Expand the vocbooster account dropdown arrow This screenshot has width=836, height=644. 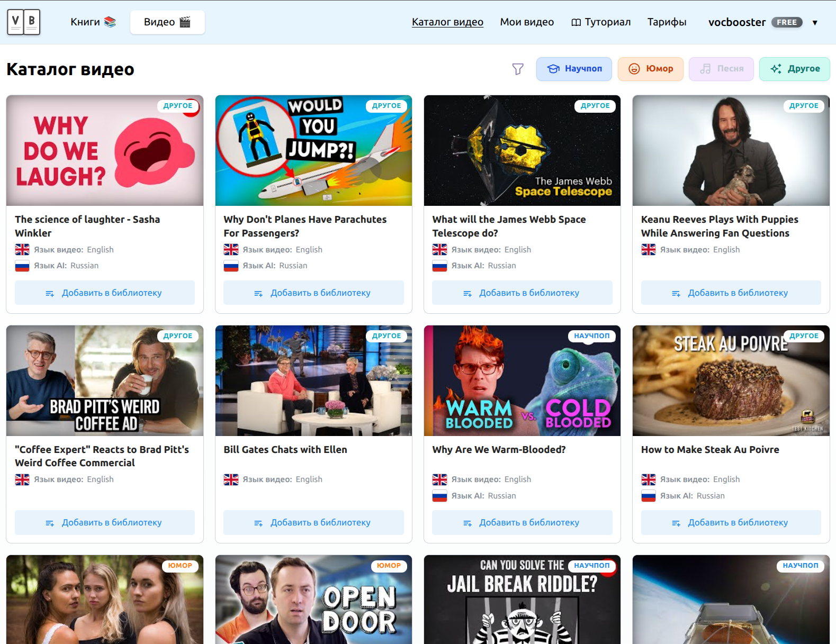[815, 23]
